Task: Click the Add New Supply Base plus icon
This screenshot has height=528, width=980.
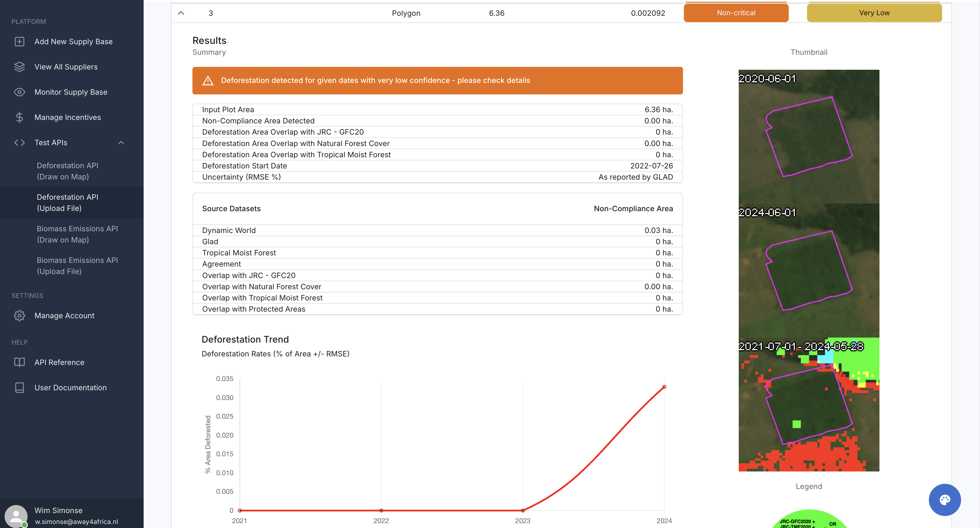Action: 20,41
